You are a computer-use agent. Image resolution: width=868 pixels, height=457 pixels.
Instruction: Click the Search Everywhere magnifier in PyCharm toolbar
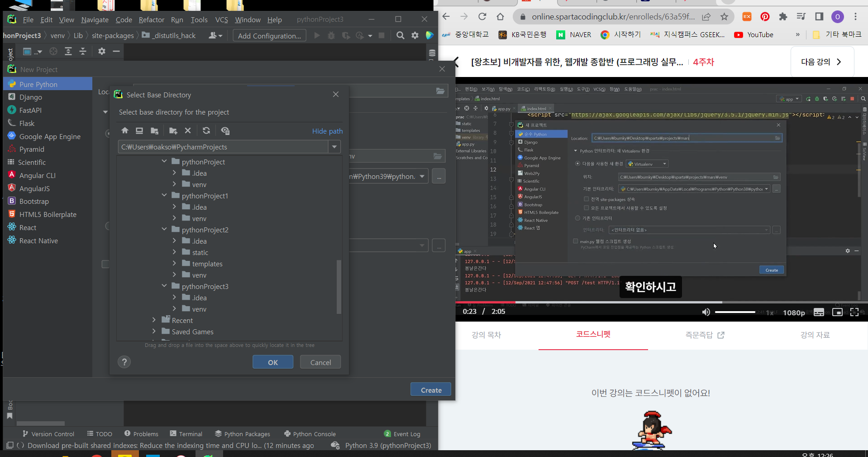tap(400, 35)
